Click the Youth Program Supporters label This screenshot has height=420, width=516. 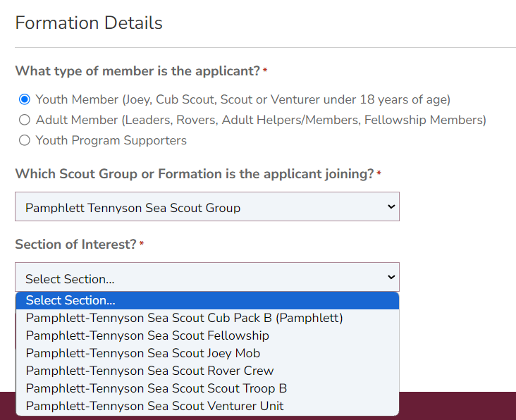[111, 140]
